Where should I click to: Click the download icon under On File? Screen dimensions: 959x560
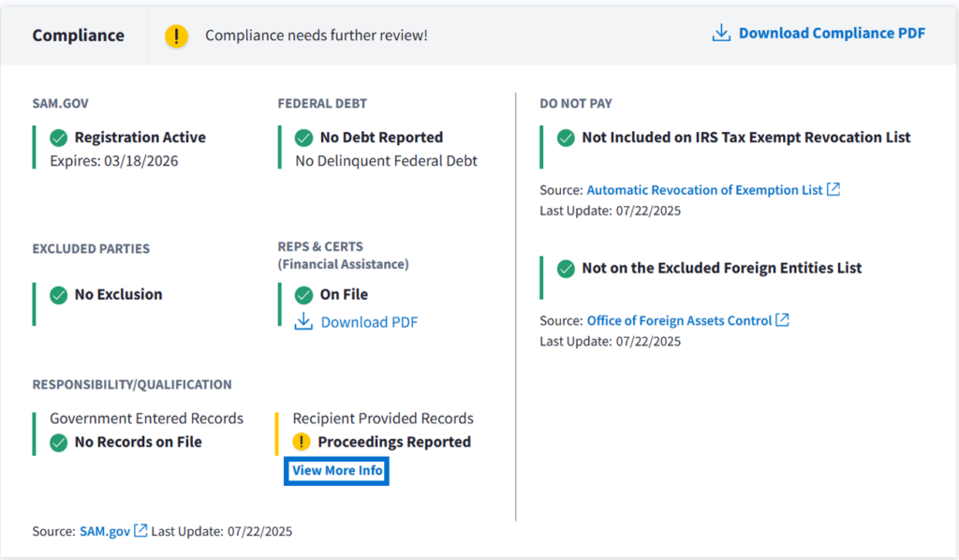[x=303, y=322]
